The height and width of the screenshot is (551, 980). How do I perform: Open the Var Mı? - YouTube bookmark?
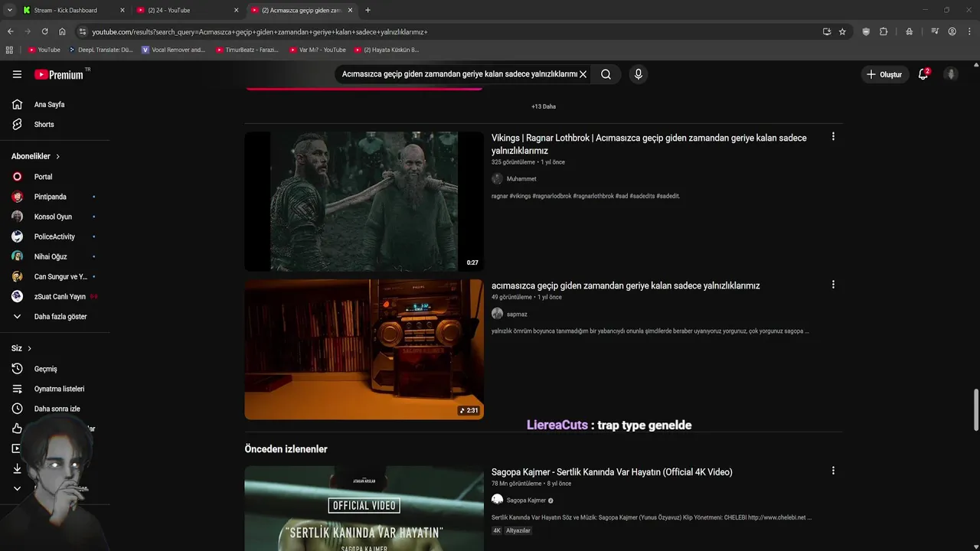(318, 50)
